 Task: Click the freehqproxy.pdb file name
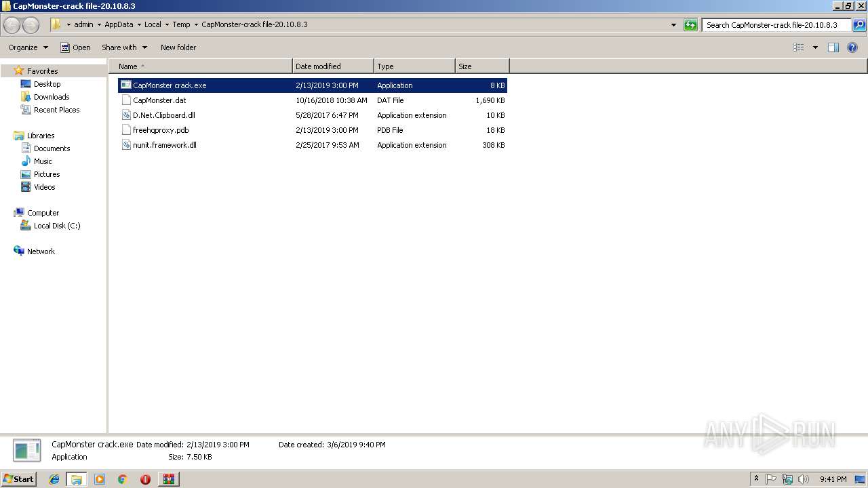tap(161, 130)
